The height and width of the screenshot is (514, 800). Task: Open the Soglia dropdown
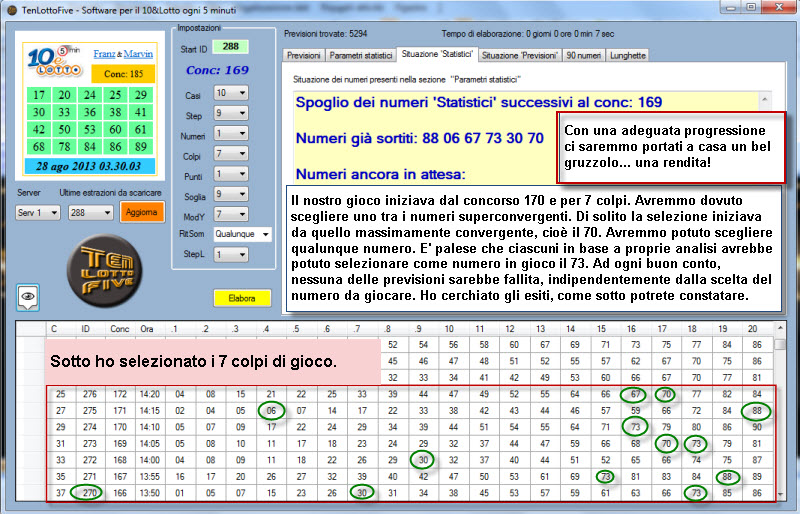(231, 194)
